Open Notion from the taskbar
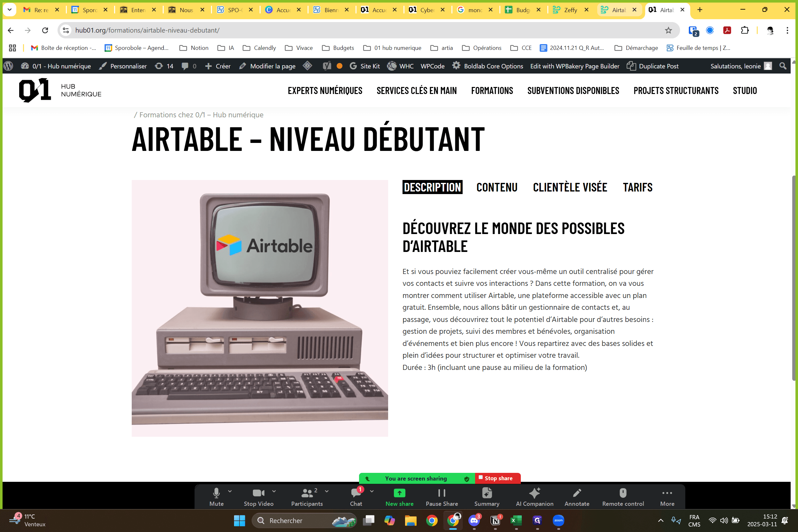The image size is (798, 532). (495, 520)
